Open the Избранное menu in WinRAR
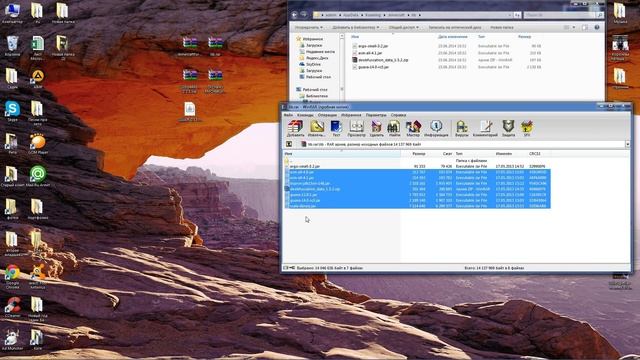This screenshot has height=360, width=640. tap(351, 115)
